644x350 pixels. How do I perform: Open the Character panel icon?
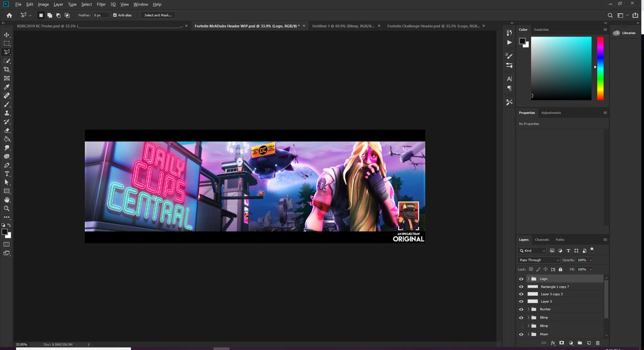coord(509,78)
